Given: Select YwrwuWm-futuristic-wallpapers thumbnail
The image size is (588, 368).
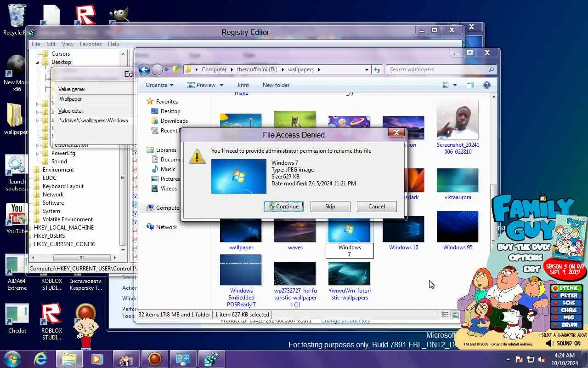Looking at the screenshot, I should coord(349,274).
